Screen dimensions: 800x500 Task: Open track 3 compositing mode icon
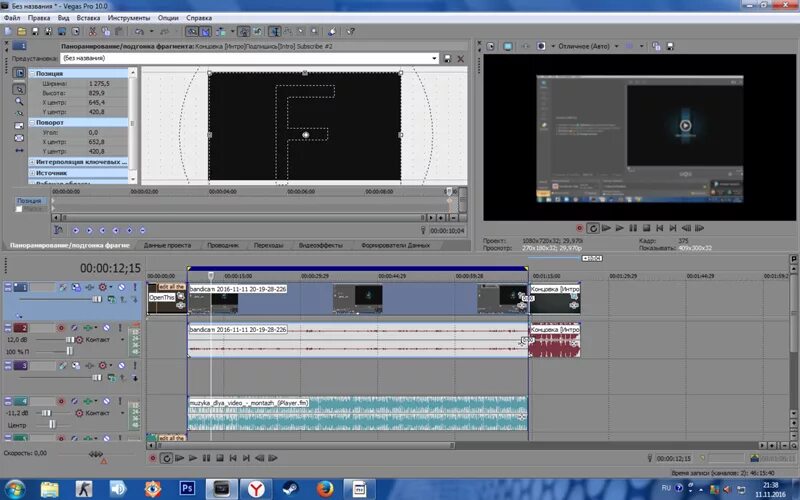[111, 378]
